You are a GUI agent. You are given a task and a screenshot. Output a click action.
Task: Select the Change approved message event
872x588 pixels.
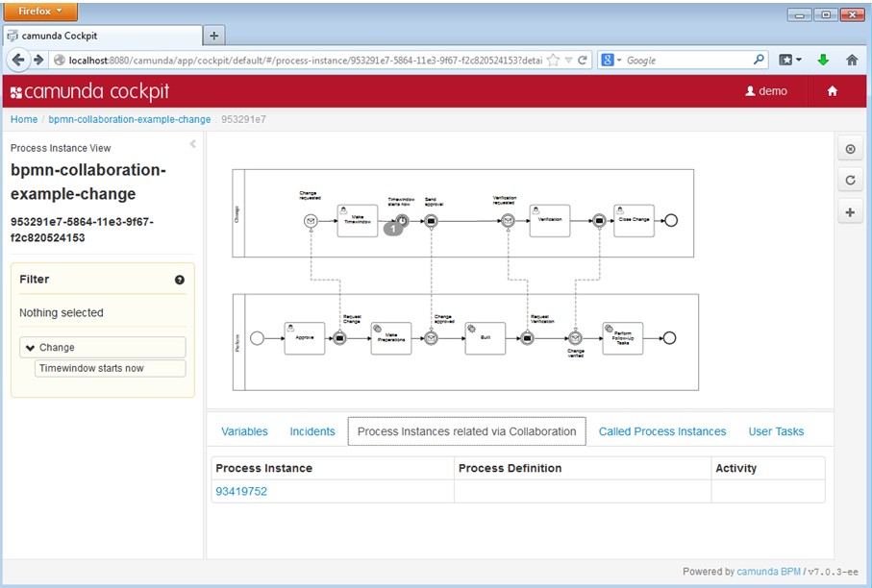pyautogui.click(x=431, y=338)
